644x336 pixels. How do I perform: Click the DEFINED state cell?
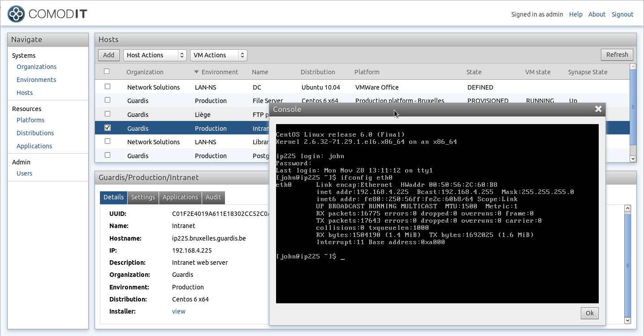click(480, 87)
